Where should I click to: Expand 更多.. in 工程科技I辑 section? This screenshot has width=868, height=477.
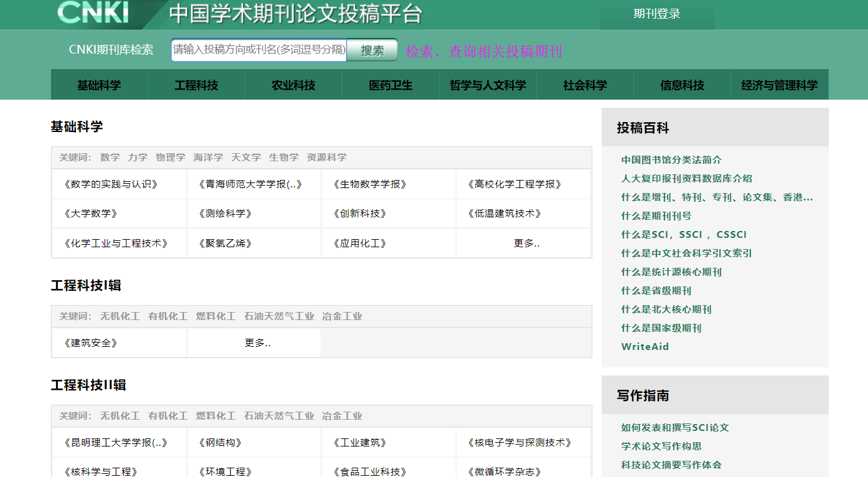pos(258,343)
